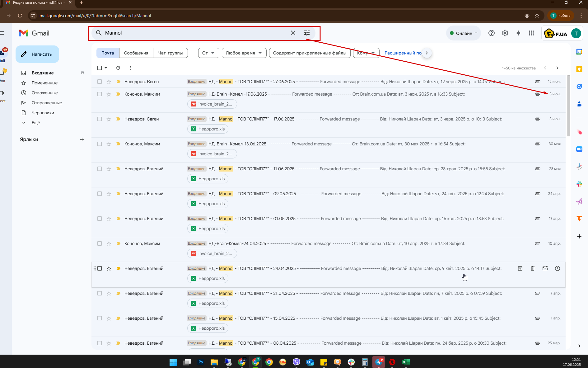The width and height of the screenshot is (588, 368).
Task: Apply Содержит прикрепленные файлы filter
Action: pyautogui.click(x=310, y=53)
